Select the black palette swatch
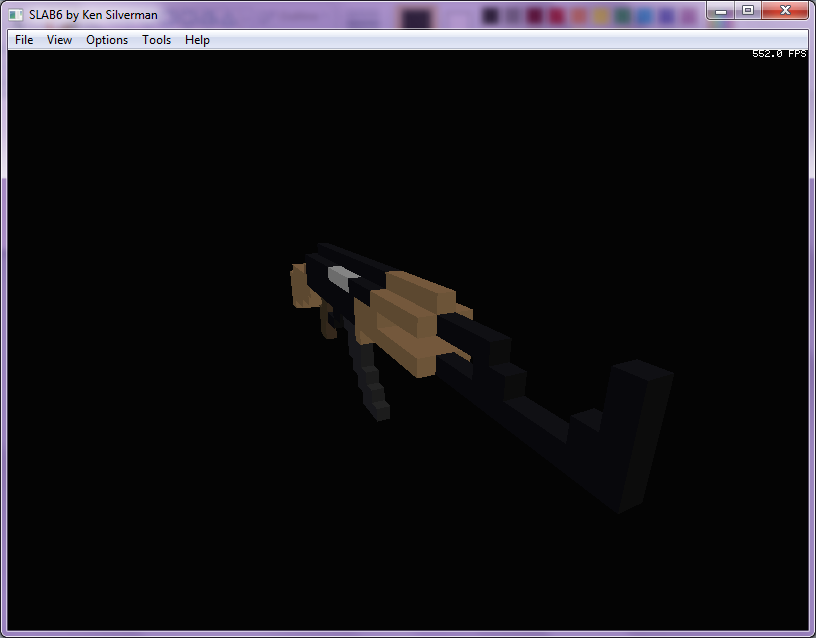816x638 pixels. tap(489, 15)
